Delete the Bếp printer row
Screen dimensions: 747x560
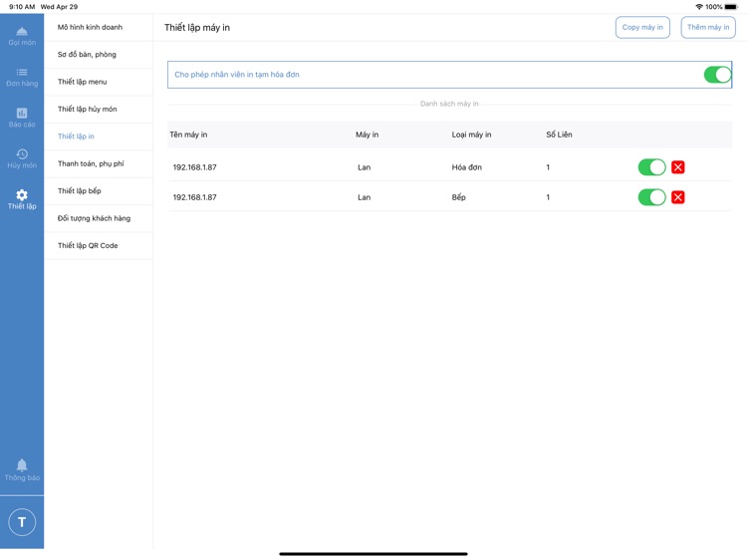678,197
